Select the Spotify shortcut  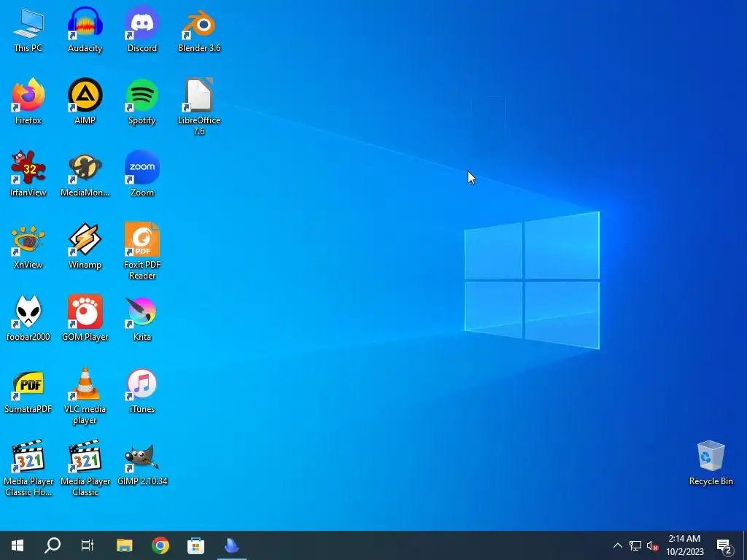coord(142,102)
